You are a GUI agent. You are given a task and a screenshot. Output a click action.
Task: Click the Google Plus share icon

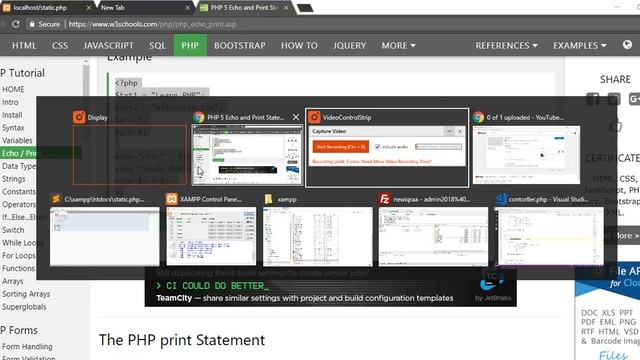tap(634, 99)
